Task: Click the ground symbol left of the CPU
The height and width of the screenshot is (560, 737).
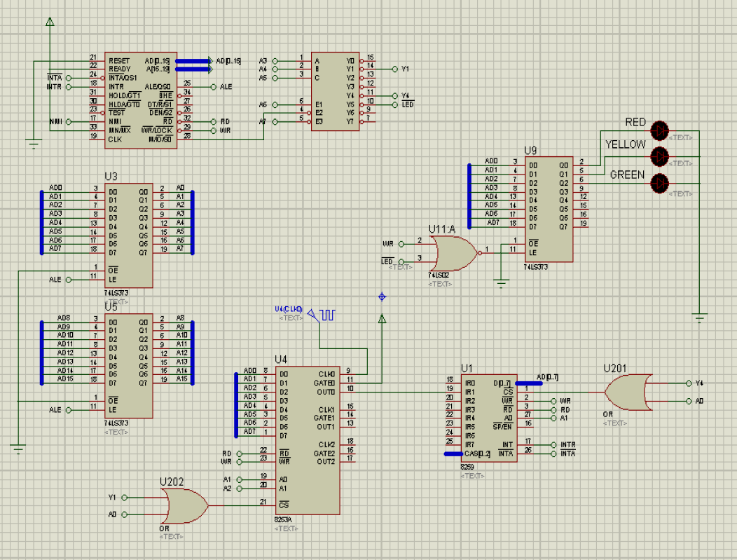Action: click(34, 144)
